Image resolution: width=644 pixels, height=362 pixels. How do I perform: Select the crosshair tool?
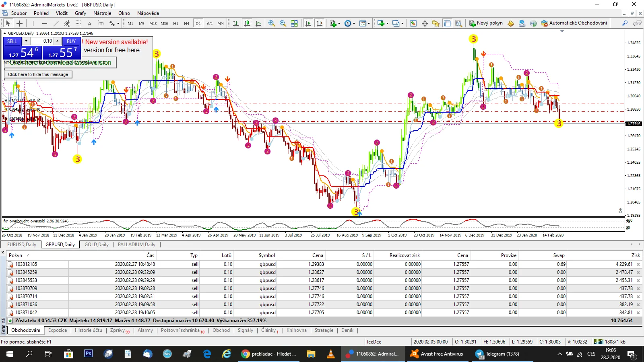19,23
